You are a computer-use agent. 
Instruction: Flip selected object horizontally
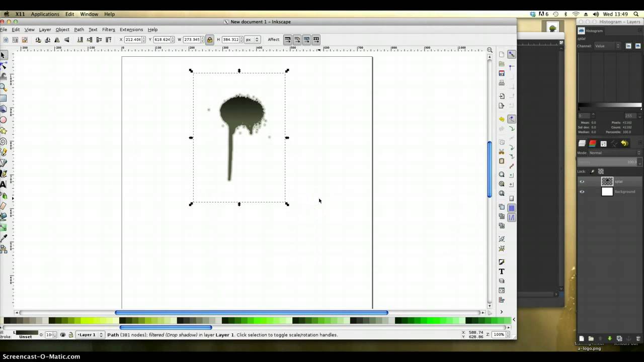57,40
